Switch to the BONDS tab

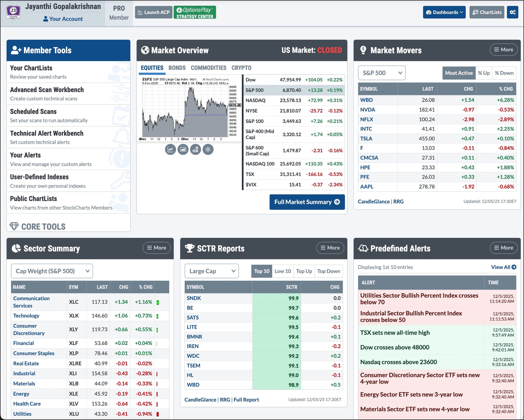click(177, 68)
